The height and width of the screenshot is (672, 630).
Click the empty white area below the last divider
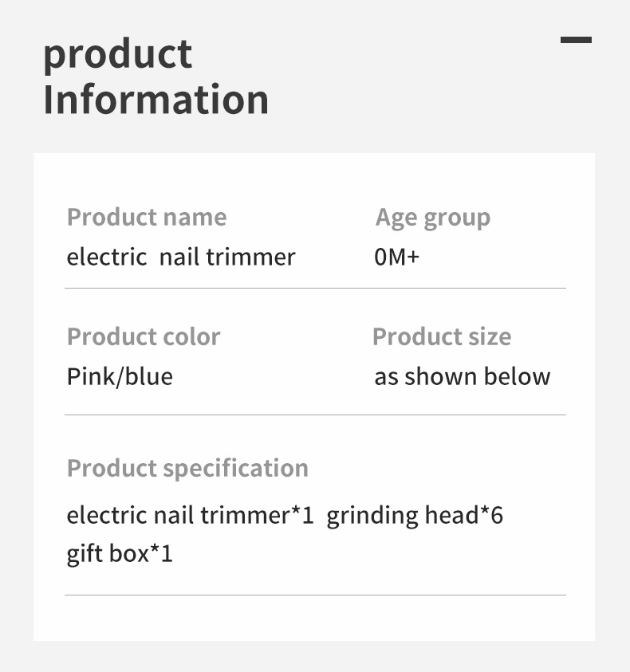(x=315, y=619)
